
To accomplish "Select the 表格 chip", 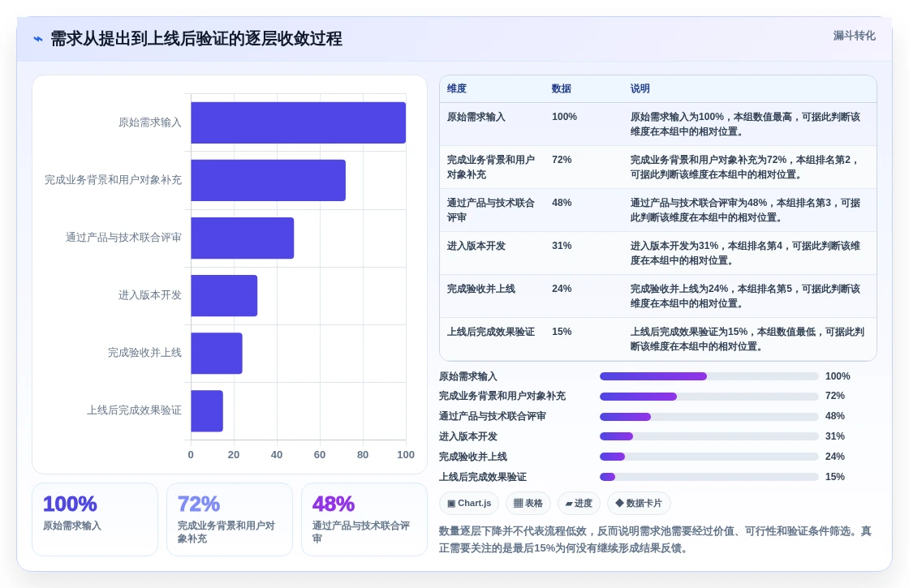I will (x=528, y=503).
